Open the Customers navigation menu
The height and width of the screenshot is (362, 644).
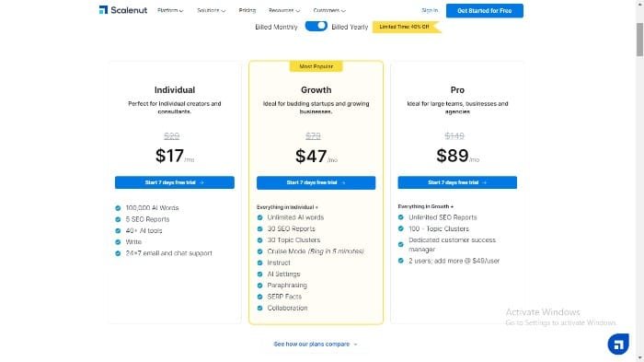(329, 10)
